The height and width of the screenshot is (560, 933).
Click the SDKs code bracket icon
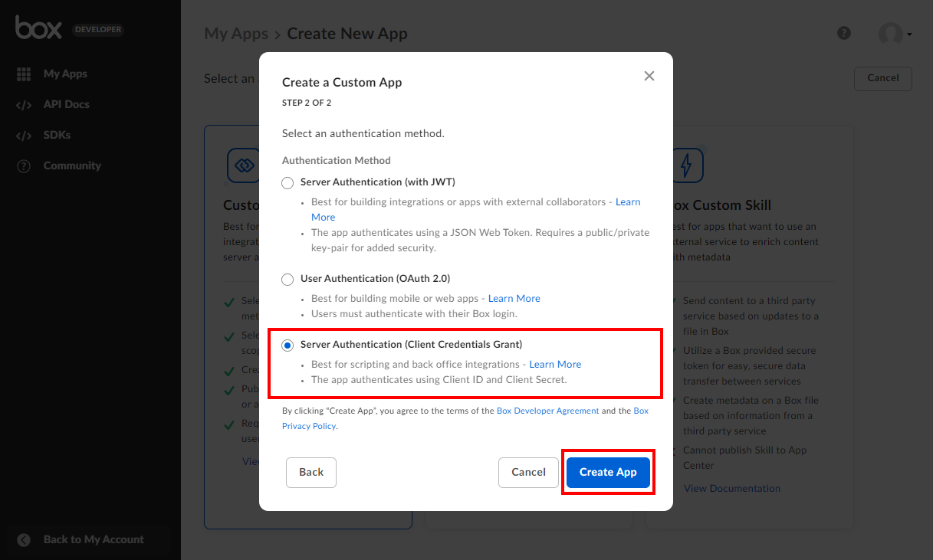coord(24,136)
